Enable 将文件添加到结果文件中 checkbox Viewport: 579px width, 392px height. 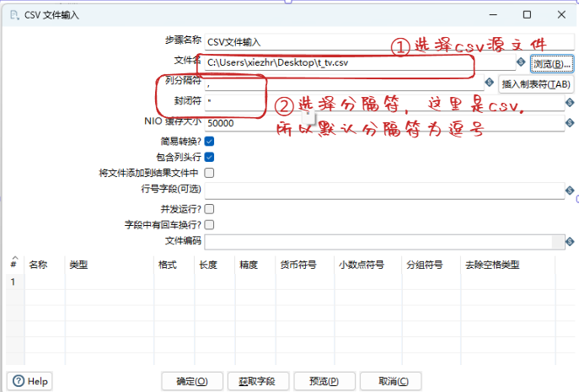pyautogui.click(x=209, y=173)
